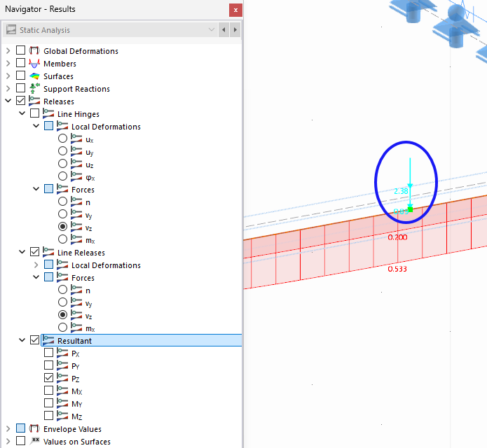Expand the Values on Surfaces node
This screenshot has width=487, height=448.
tap(8, 441)
